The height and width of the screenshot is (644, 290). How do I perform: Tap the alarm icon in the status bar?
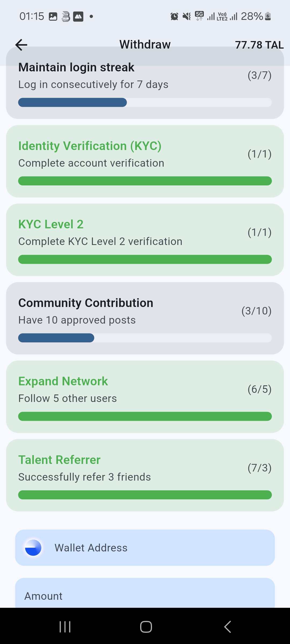[174, 16]
